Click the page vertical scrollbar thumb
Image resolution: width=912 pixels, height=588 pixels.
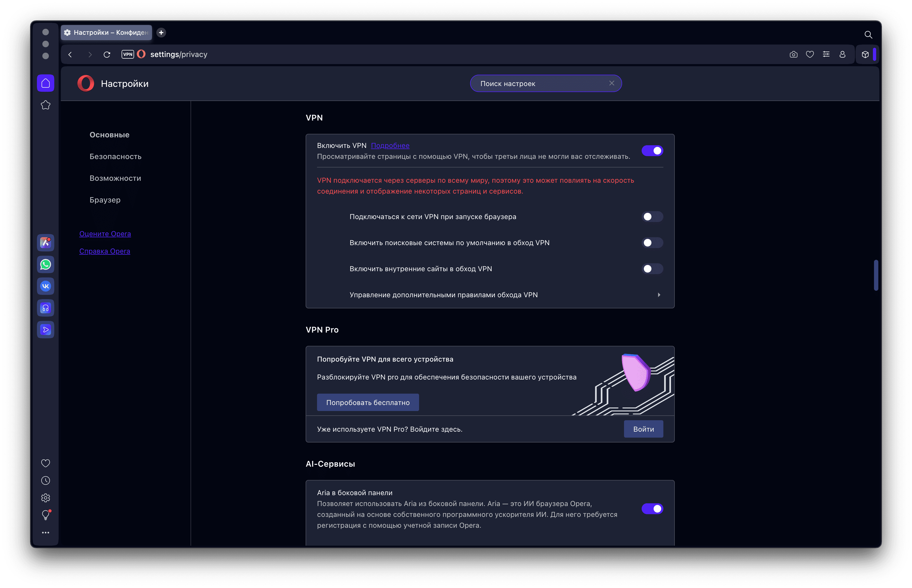[x=876, y=275]
